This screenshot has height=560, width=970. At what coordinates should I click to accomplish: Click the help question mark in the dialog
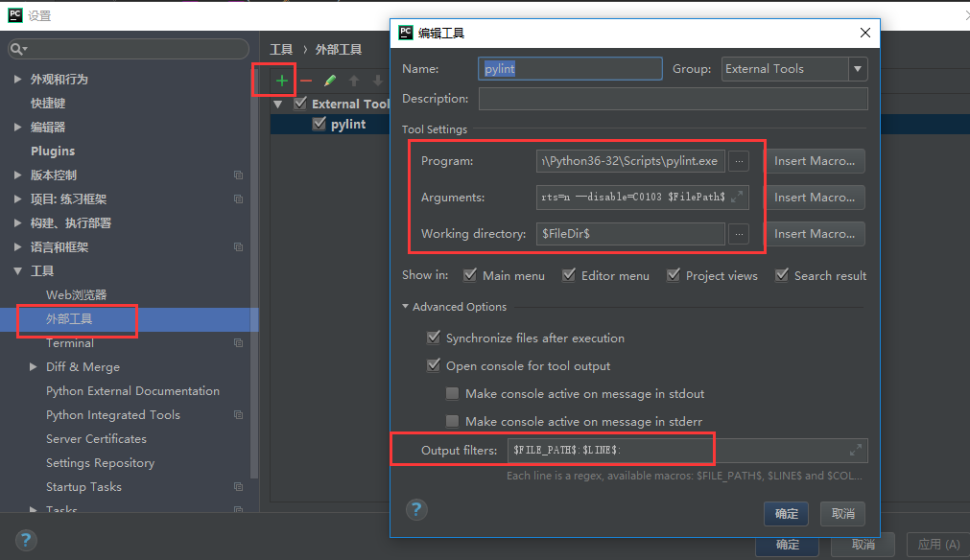click(x=416, y=510)
